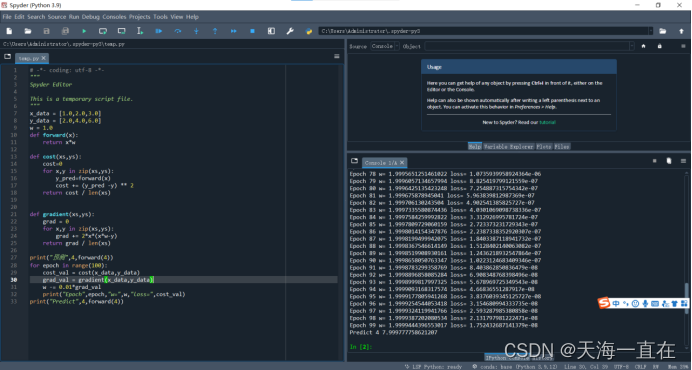Image resolution: width=692 pixels, height=370 pixels.
Task: Step over current line debug icon
Action: [x=177, y=31]
